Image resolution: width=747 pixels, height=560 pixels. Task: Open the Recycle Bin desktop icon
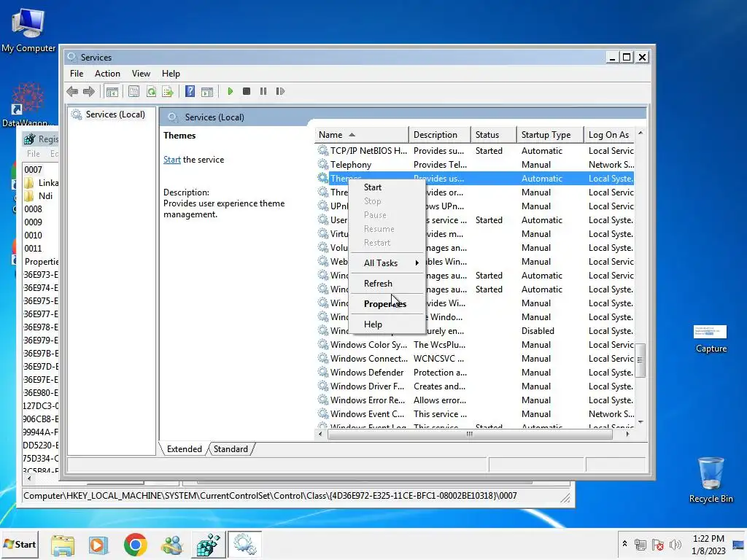(x=711, y=480)
